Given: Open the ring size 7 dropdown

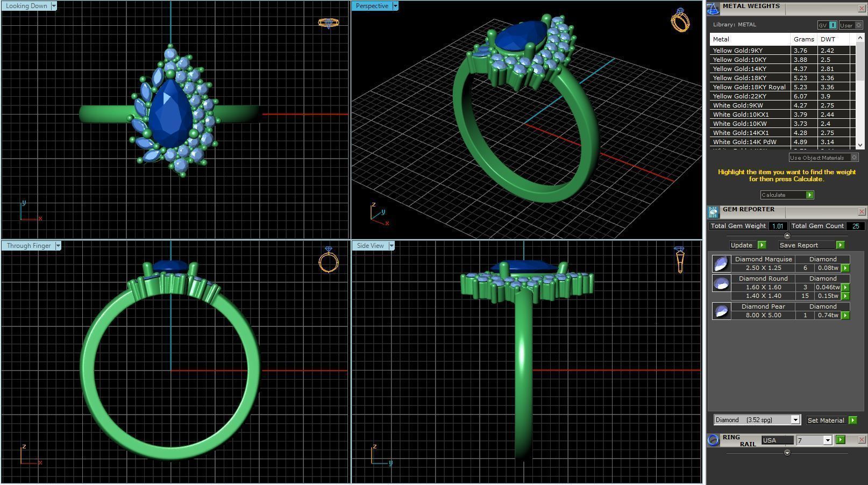Looking at the screenshot, I should [827, 440].
